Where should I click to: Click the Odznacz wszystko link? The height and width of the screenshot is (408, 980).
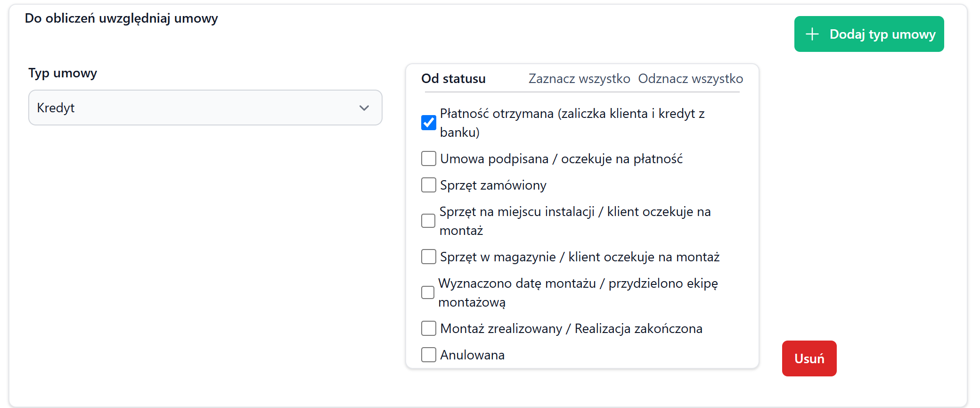click(x=690, y=78)
